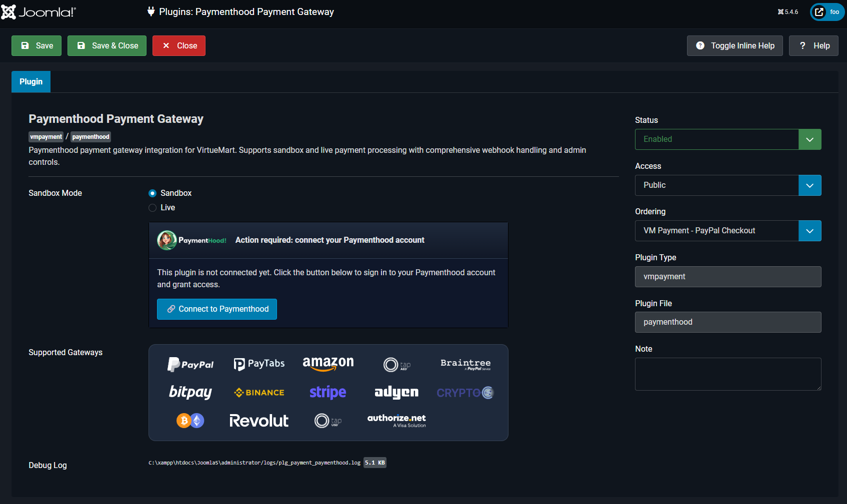Click the Revolut gateway logo
This screenshot has height=504, width=847.
259,421
